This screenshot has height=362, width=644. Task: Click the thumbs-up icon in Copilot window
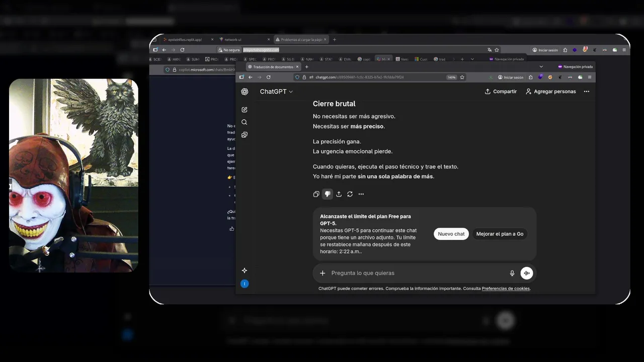pos(231,229)
